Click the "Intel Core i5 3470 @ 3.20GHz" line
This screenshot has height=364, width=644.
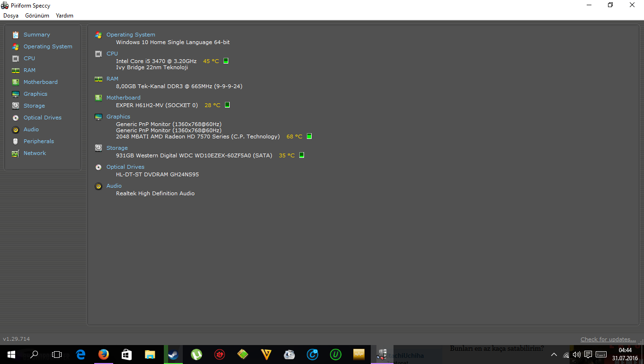click(x=156, y=61)
